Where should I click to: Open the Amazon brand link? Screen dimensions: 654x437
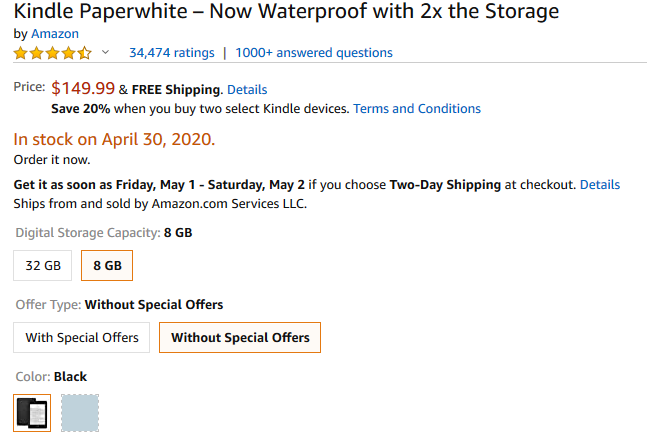pos(55,33)
